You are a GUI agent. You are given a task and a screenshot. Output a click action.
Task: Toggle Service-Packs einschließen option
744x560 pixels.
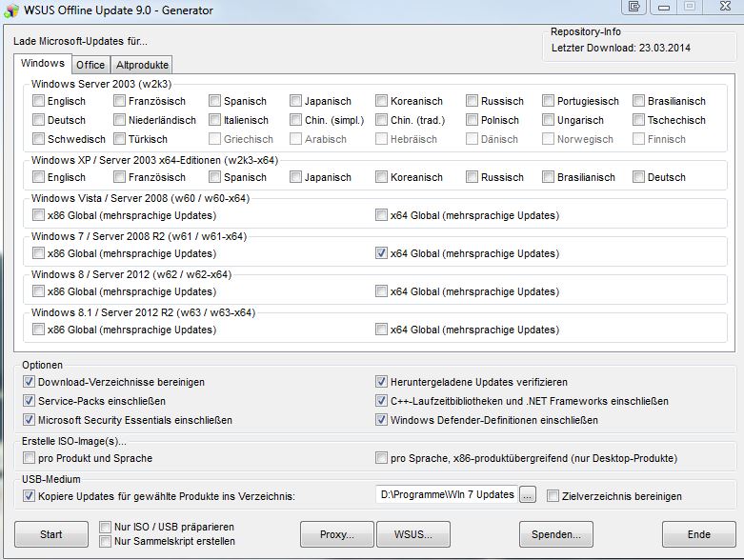(29, 401)
